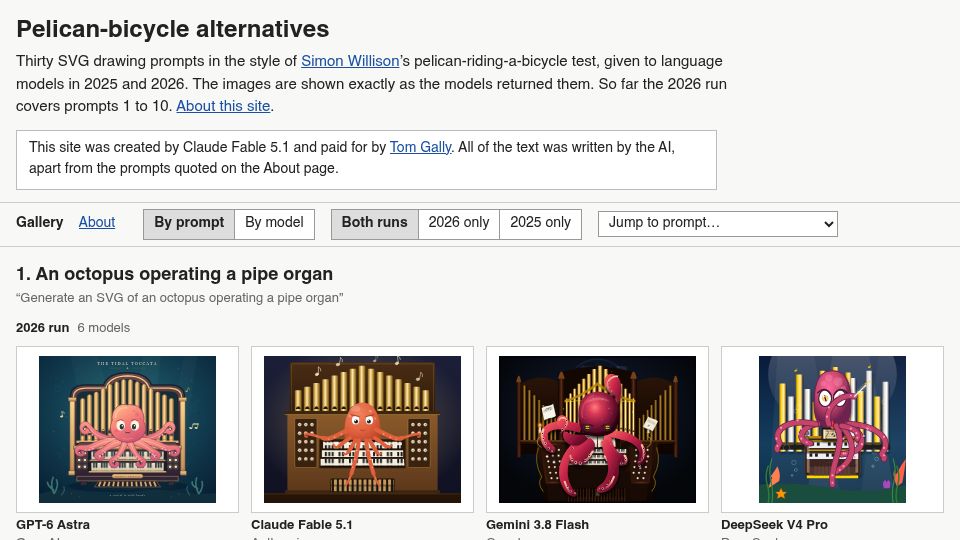The height and width of the screenshot is (540, 960).
Task: Click the "Gemini 3.8 Flash" model name
Action: [x=538, y=525]
